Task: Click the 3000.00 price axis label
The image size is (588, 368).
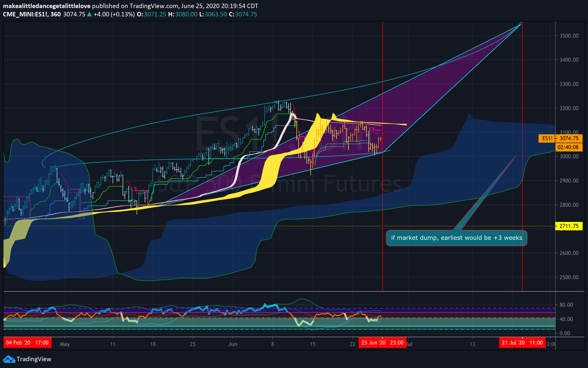Action: click(x=569, y=156)
